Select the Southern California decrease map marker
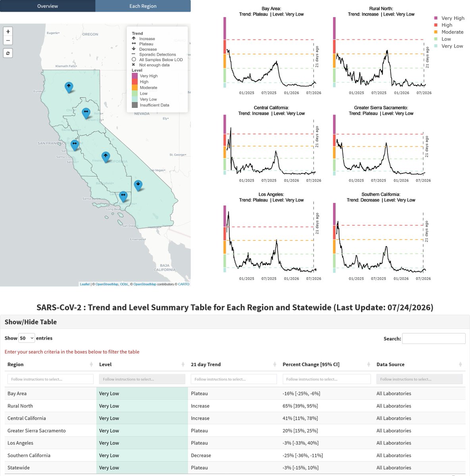 point(138,185)
